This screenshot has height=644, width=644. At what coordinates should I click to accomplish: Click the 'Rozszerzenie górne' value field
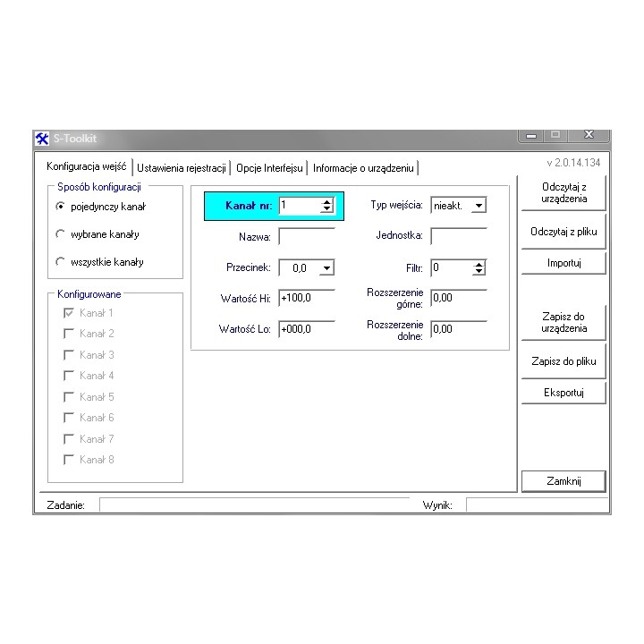459,298
